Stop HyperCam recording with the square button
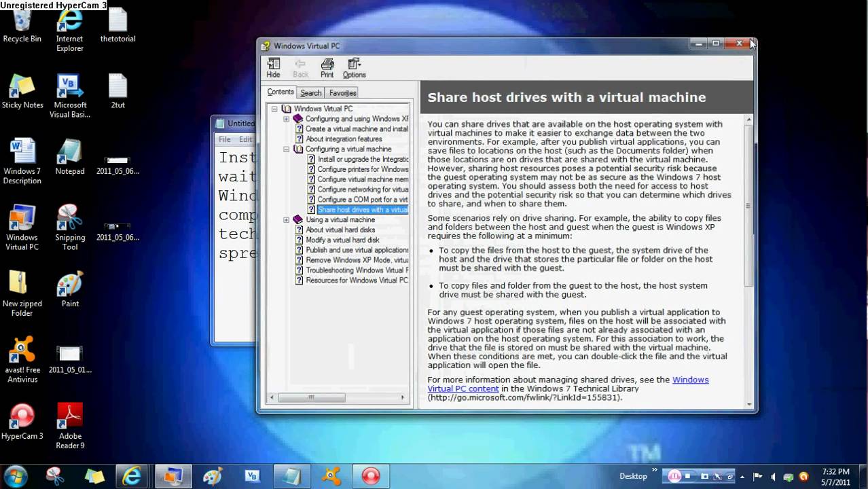Image resolution: width=868 pixels, height=489 pixels. 688,477
